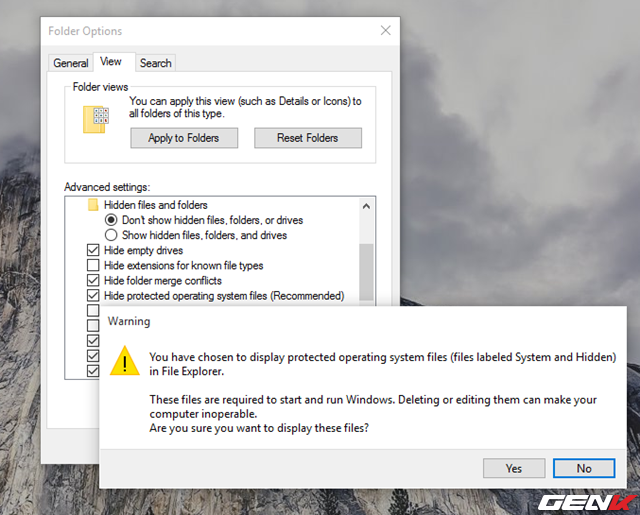640x515 pixels.
Task: Switch to the General tab
Action: pos(71,63)
